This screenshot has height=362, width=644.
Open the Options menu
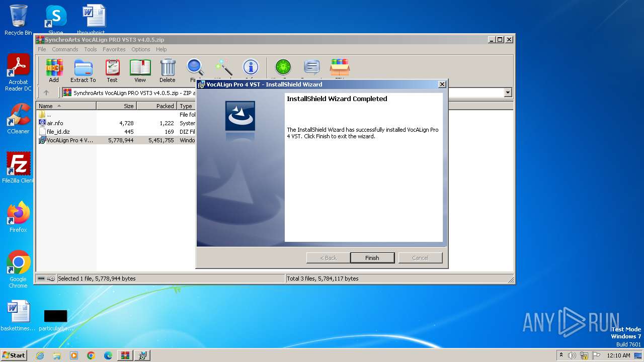141,49
